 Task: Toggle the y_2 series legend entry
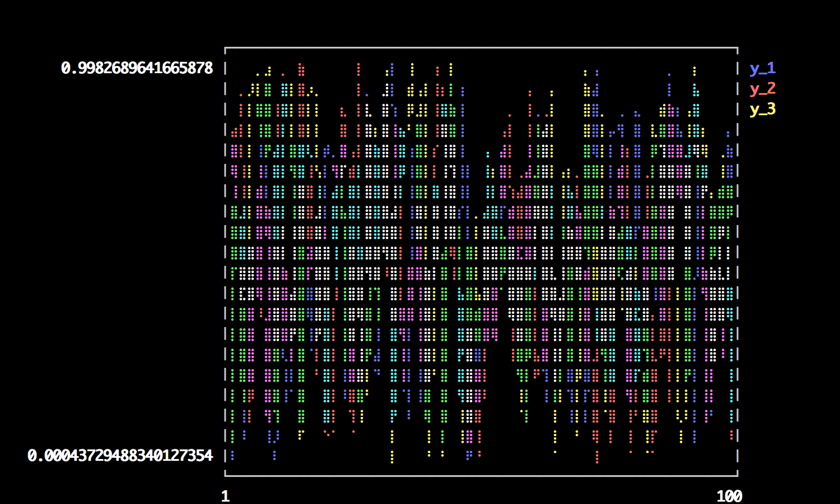[x=762, y=89]
